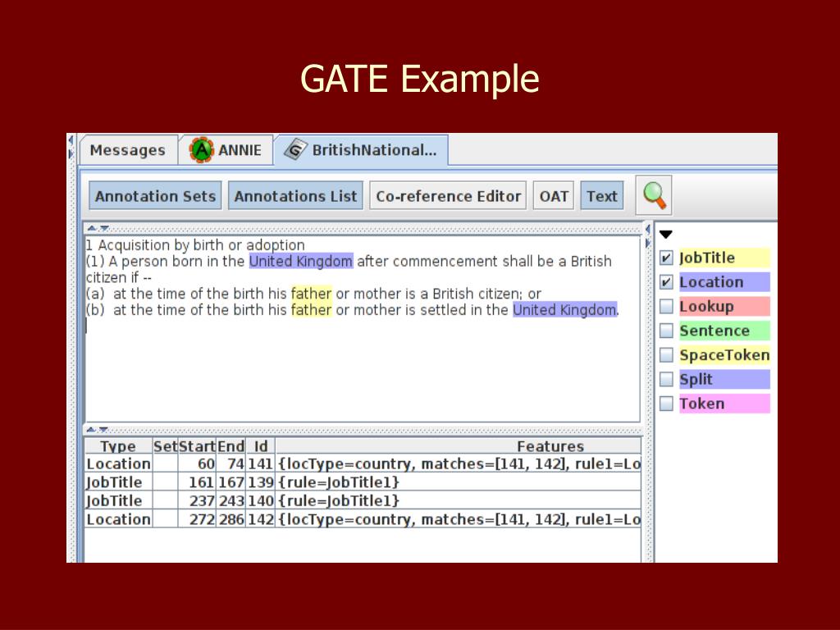Image resolution: width=840 pixels, height=630 pixels.
Task: Sort table by the Set column header
Action: click(x=165, y=446)
